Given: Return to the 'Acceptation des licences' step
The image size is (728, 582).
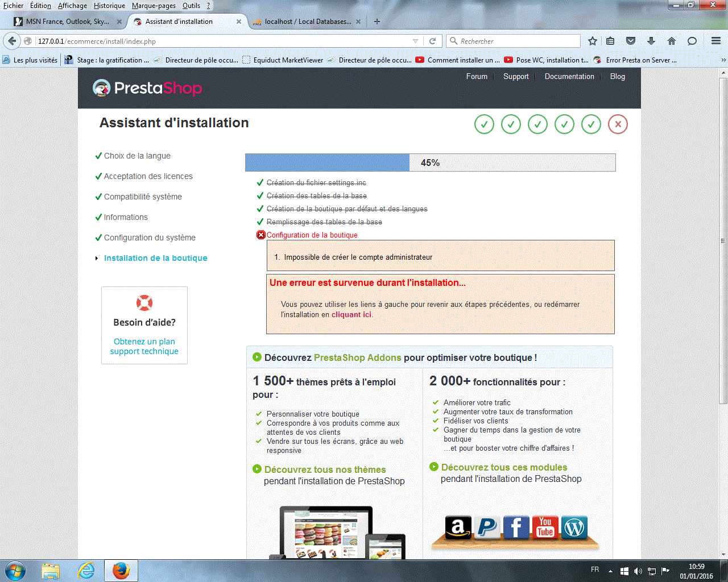Looking at the screenshot, I should pyautogui.click(x=148, y=176).
